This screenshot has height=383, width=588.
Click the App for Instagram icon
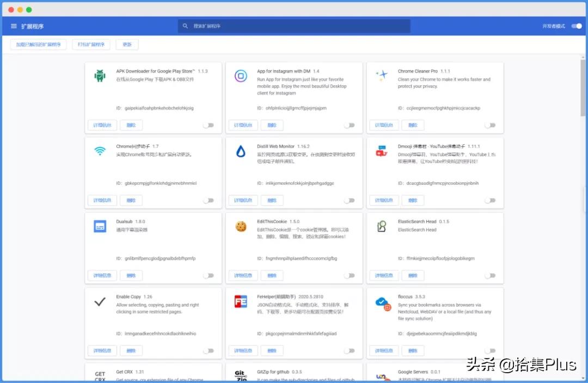241,76
